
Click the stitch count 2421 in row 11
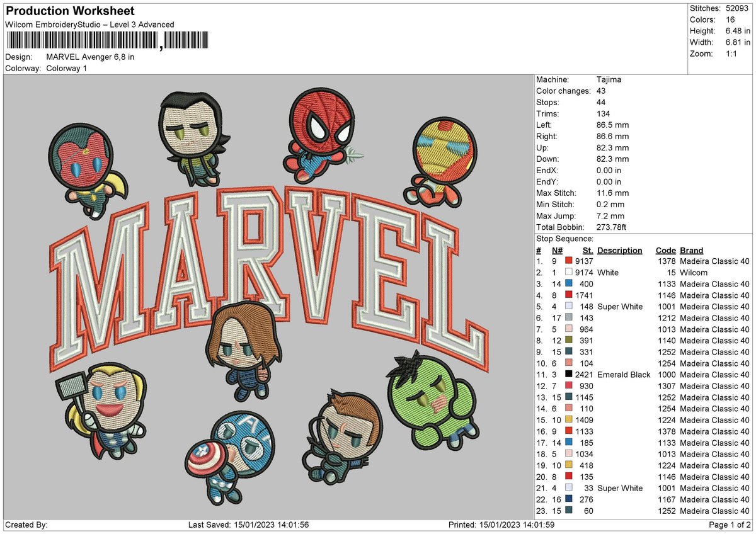[x=583, y=375]
